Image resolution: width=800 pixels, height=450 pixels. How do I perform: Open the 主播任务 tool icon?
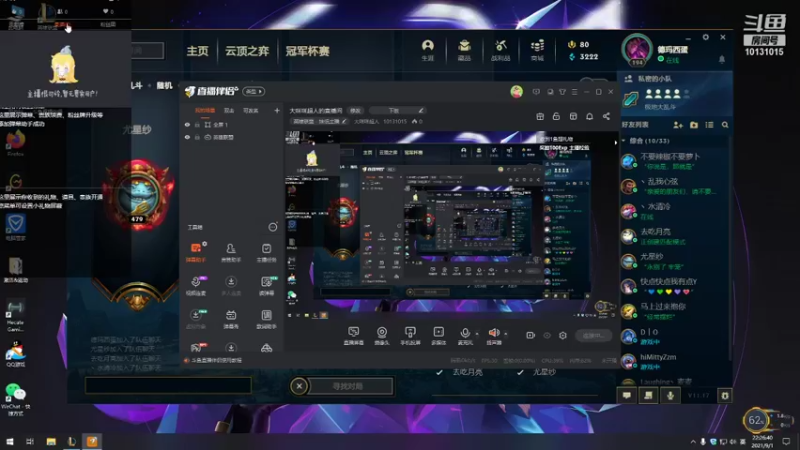point(266,252)
